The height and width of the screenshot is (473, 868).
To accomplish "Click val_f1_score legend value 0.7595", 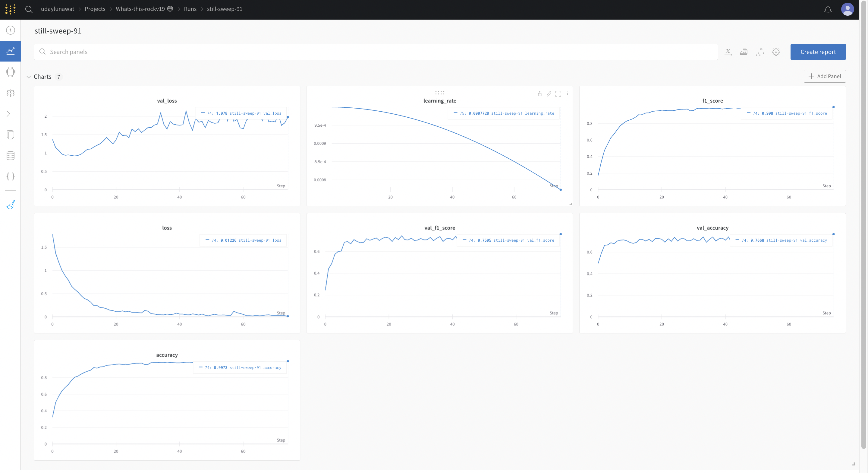I will click(484, 240).
